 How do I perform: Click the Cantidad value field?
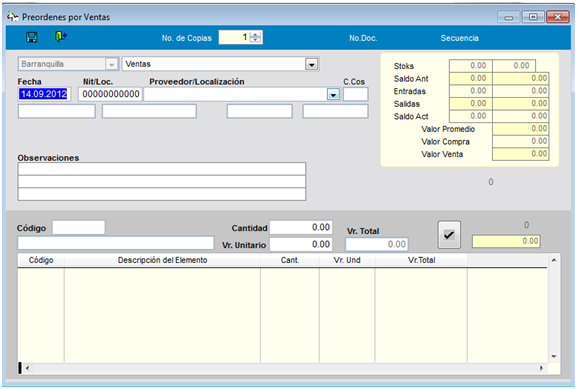tap(301, 227)
